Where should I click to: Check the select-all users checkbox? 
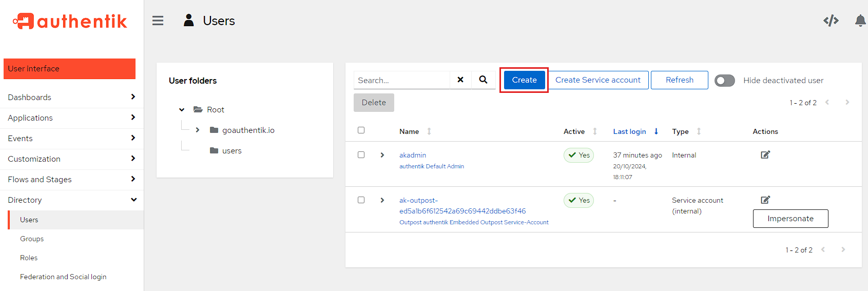coord(361,130)
